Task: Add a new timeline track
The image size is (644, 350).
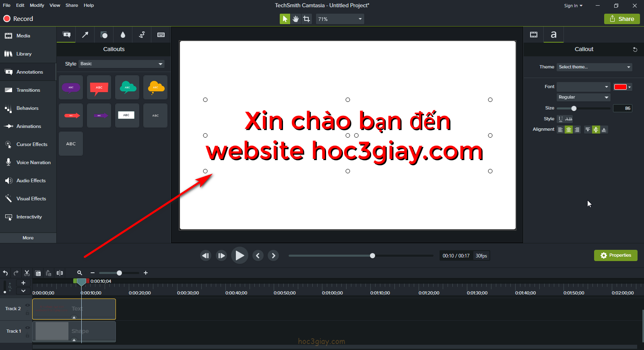Action: pos(23,283)
